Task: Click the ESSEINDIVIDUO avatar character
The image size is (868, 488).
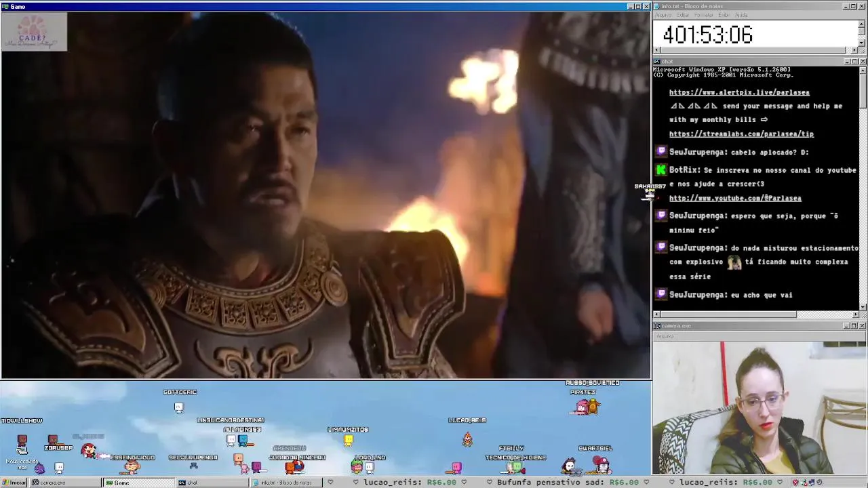Action: (132, 467)
